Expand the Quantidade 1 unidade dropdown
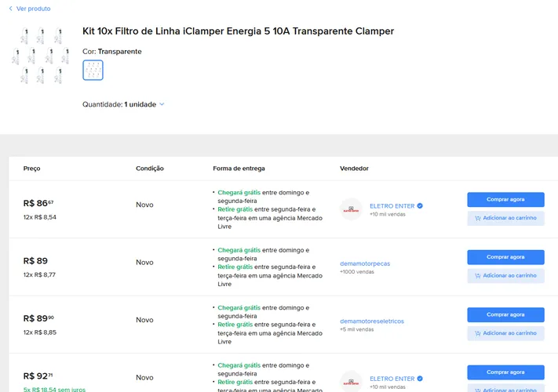 click(x=123, y=104)
